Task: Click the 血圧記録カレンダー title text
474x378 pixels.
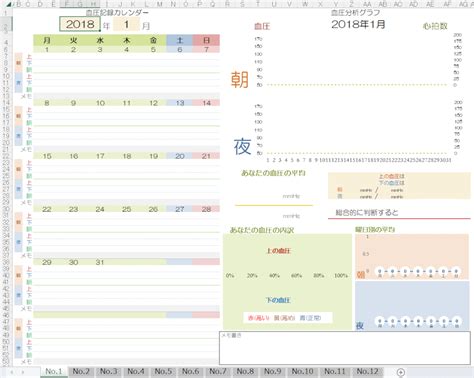Action: click(117, 13)
